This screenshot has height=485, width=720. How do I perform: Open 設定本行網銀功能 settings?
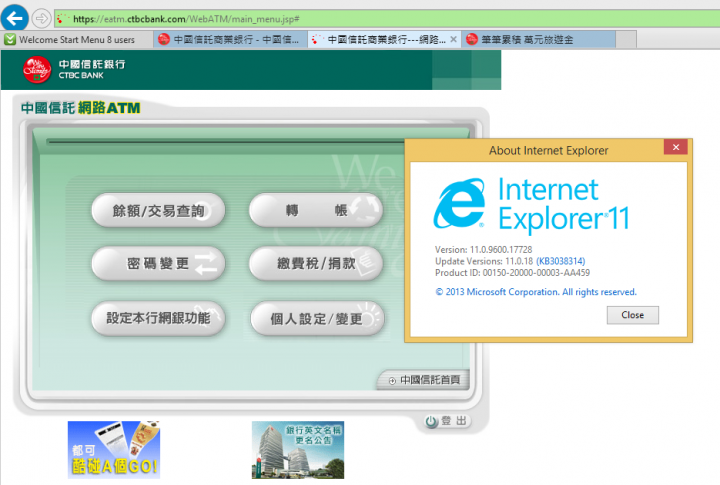(x=158, y=318)
